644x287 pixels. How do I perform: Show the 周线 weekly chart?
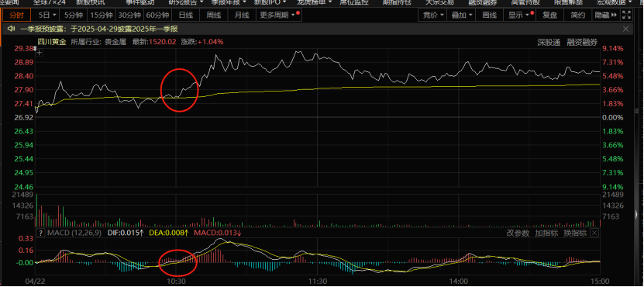coord(214,16)
